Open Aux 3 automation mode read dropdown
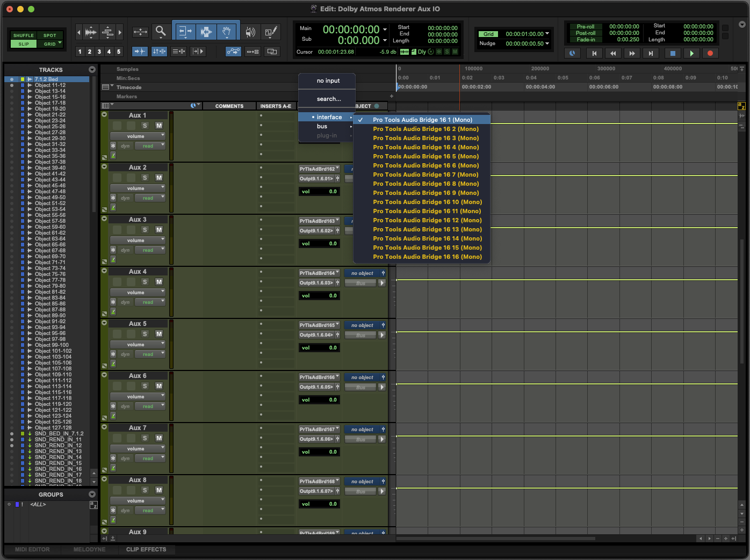The height and width of the screenshot is (560, 750). click(150, 250)
